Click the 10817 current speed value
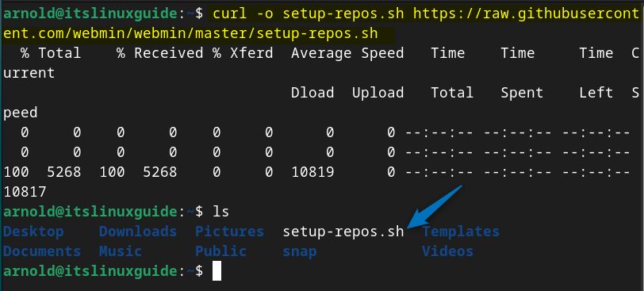Image resolution: width=644 pixels, height=291 pixels. [x=25, y=192]
